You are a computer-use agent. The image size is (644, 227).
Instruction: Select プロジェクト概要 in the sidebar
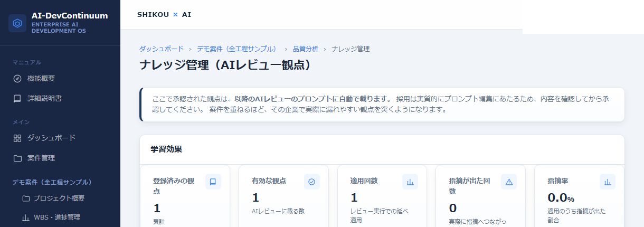(60, 198)
